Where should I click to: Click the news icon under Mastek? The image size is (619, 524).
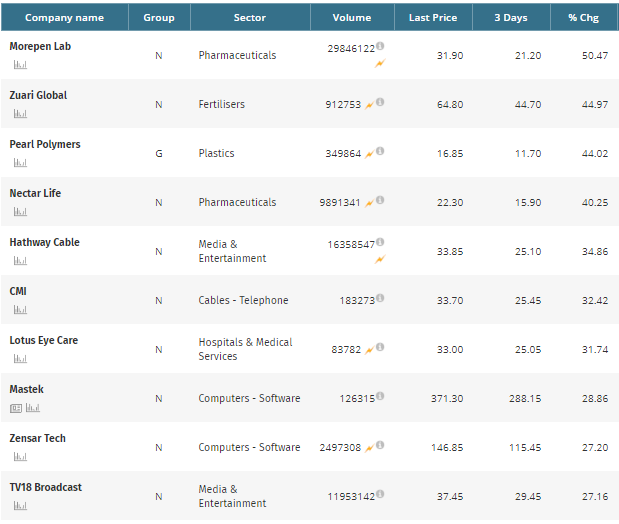click(16, 408)
